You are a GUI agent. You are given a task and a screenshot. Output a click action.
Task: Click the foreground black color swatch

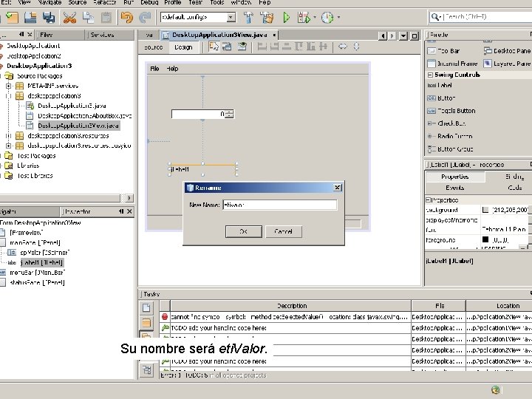(485, 240)
